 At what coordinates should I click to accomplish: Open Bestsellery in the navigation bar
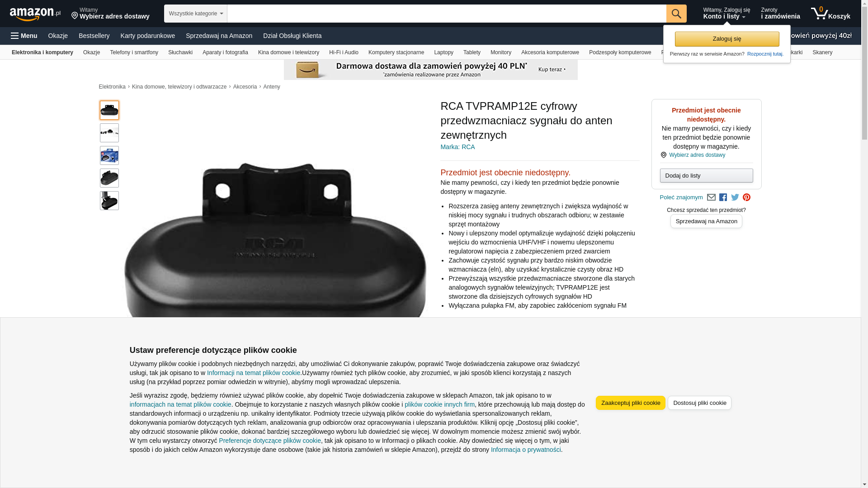click(94, 36)
